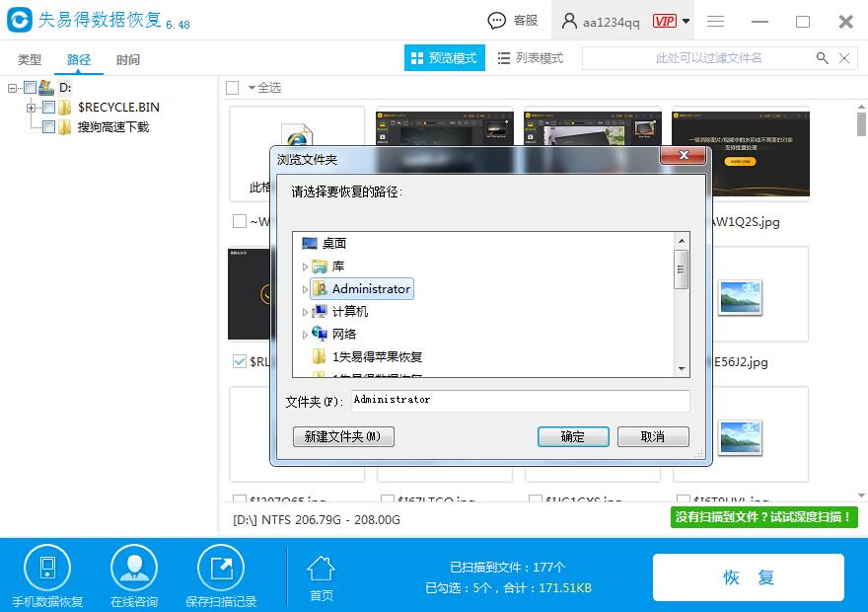Select 搜狗高速下载 folder label in tree
The height and width of the screenshot is (612, 868).
click(x=113, y=126)
